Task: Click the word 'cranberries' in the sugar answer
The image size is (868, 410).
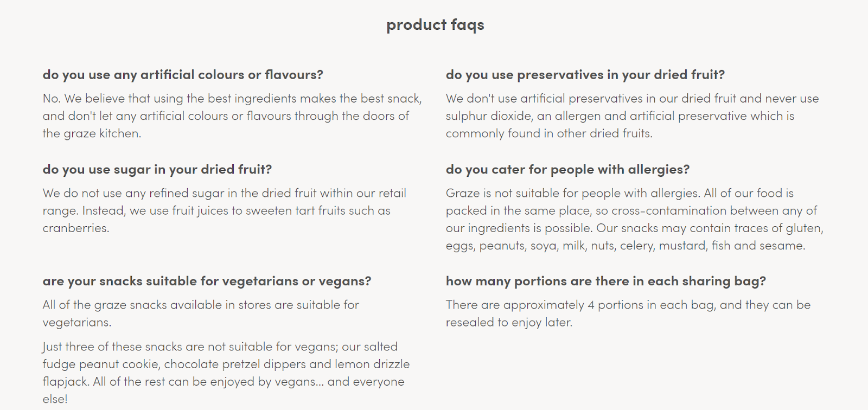Action: pos(75,228)
